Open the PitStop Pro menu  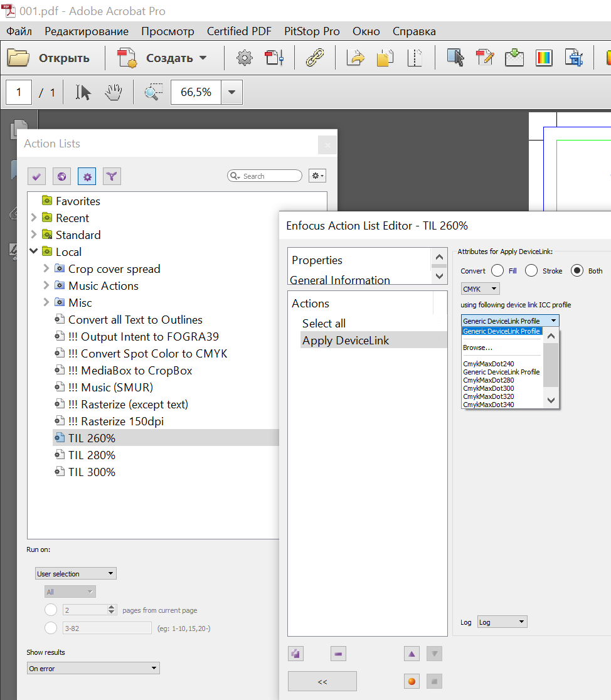coord(312,31)
